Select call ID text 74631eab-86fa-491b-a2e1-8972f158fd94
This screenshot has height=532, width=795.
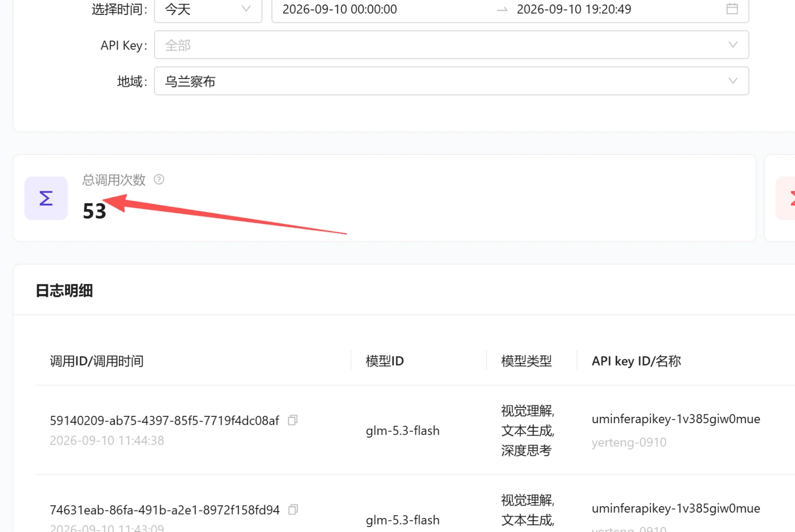(164, 510)
